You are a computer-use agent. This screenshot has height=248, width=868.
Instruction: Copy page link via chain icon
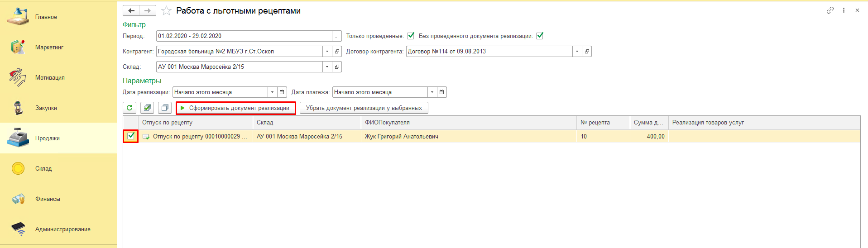(x=830, y=10)
